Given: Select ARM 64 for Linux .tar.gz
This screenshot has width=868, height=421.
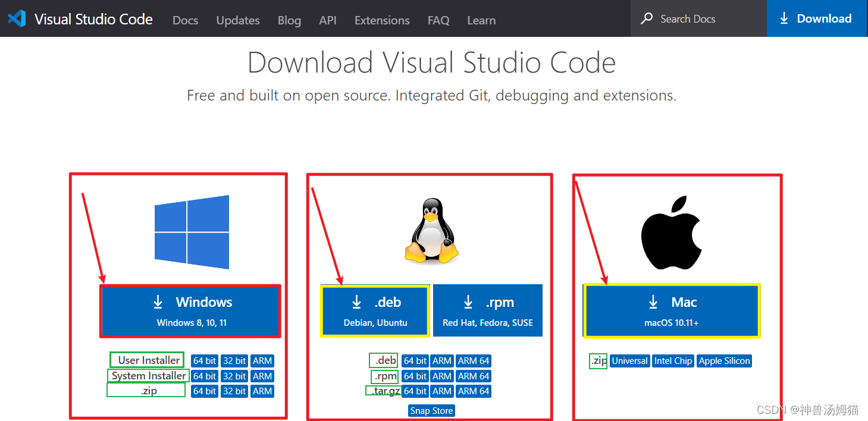Looking at the screenshot, I should coord(474,391).
